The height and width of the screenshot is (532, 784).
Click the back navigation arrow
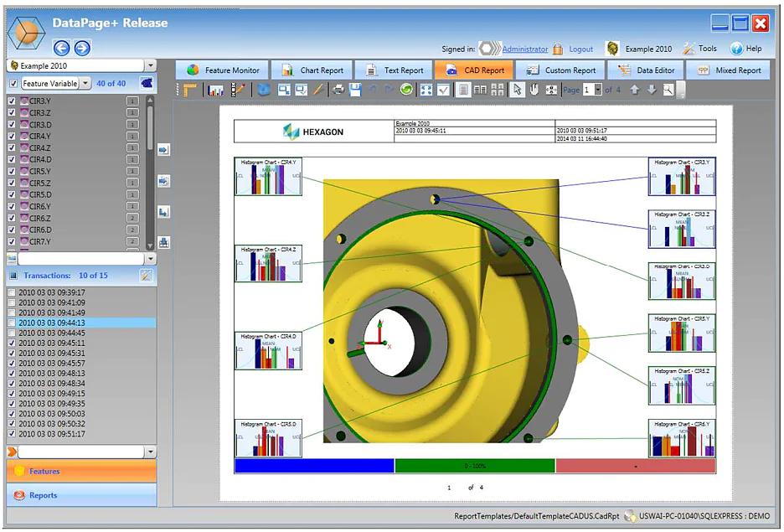(x=61, y=48)
